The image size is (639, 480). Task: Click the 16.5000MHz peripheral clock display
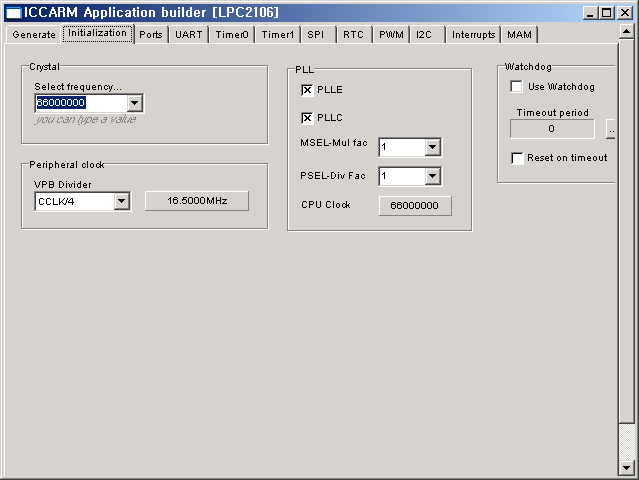197,201
